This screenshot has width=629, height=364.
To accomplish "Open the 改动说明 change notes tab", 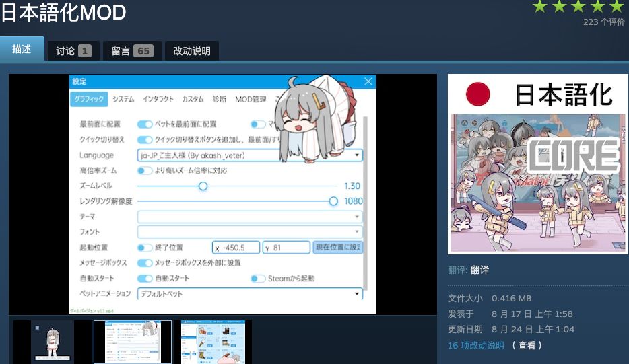I will click(192, 51).
